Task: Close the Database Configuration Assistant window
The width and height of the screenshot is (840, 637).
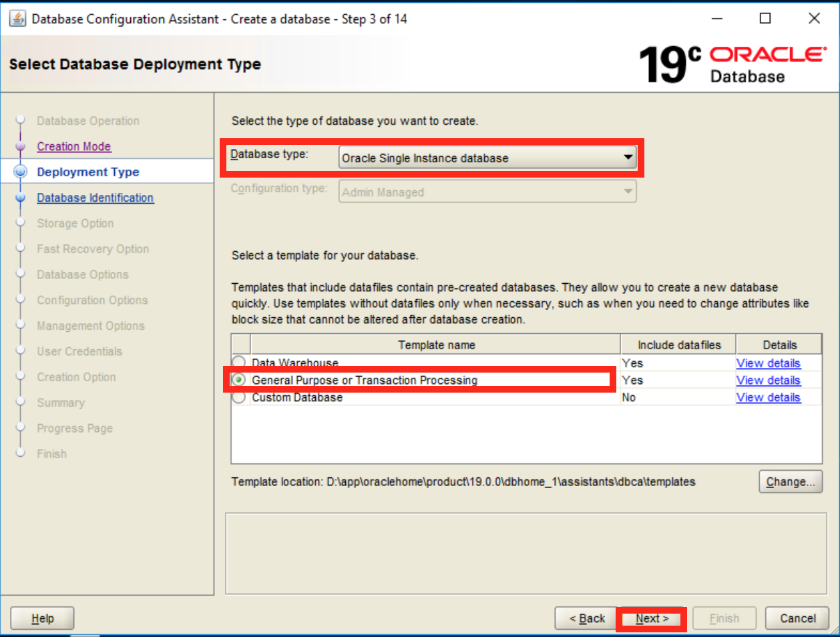Action: point(815,19)
